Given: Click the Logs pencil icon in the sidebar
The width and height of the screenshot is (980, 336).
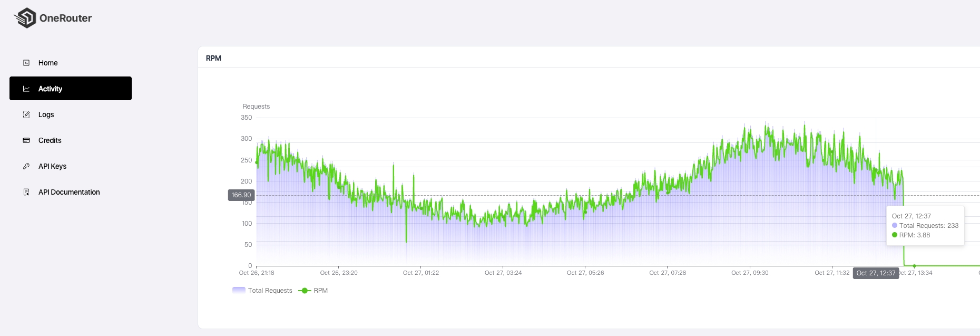Looking at the screenshot, I should 26,114.
